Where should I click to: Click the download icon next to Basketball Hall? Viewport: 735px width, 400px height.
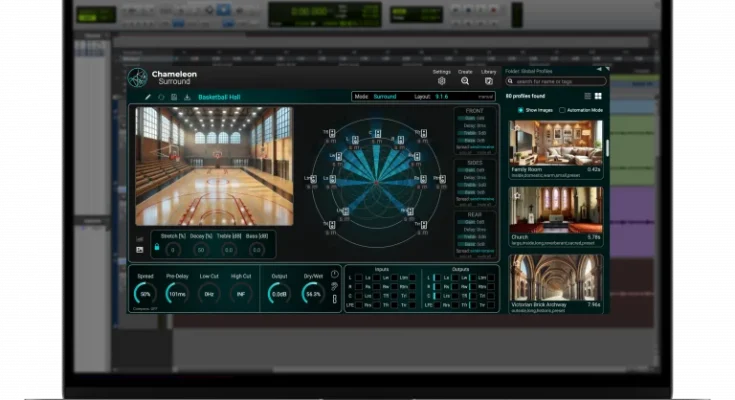187,97
